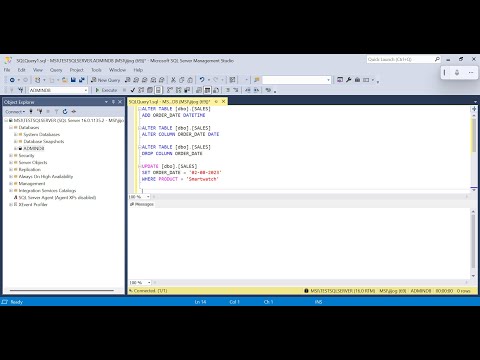The image size is (480, 360).
Task: Click the Increase Indent icon
Action: [256, 90]
